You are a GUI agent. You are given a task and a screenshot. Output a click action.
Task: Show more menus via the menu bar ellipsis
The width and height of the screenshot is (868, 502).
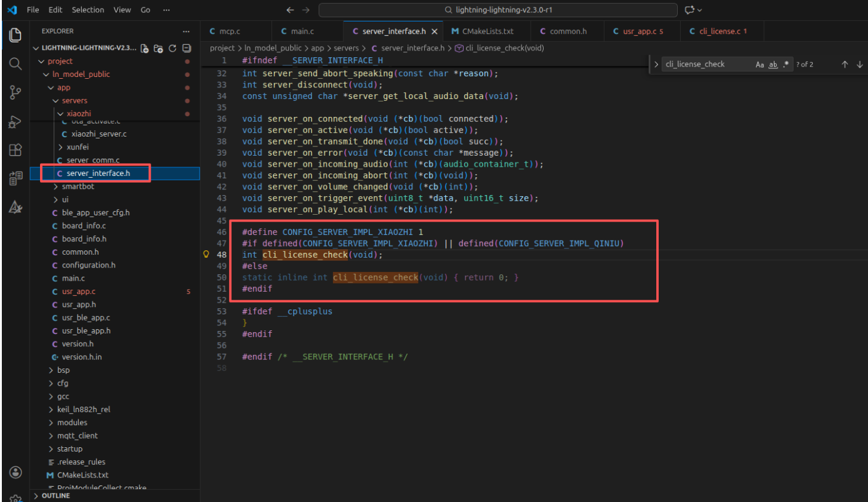[x=166, y=10]
